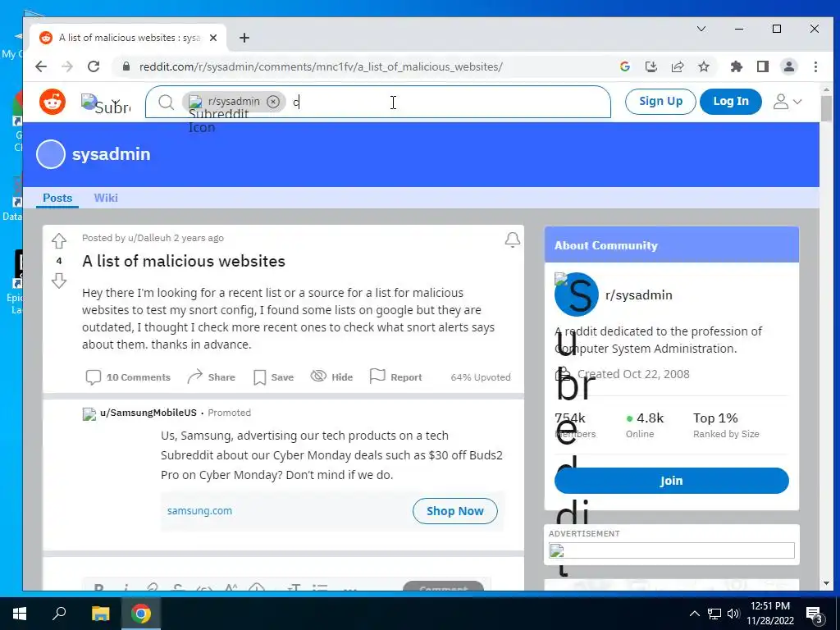
Task: Click the Reddit logo icon
Action: point(52,102)
